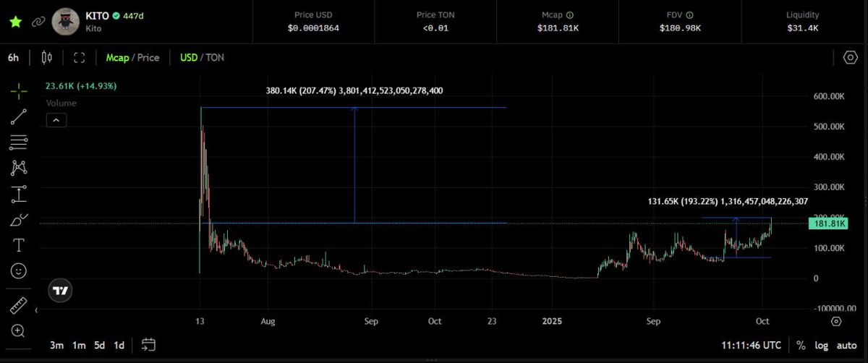The image size is (868, 363).
Task: Toggle auto scale mode
Action: (847, 346)
